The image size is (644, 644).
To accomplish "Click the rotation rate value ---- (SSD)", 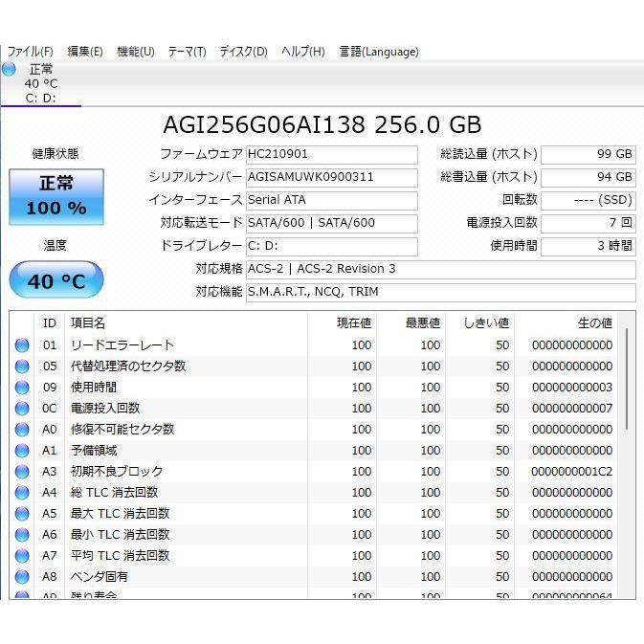I will point(588,201).
